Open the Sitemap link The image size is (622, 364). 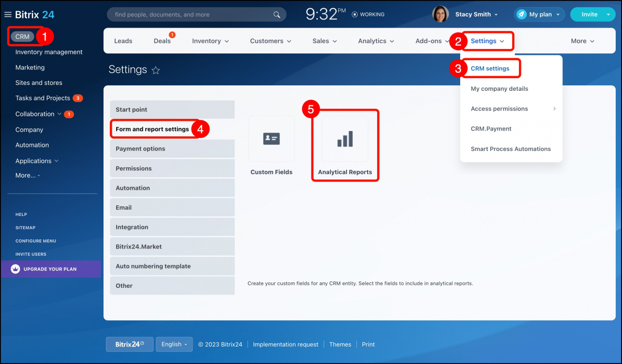click(25, 228)
